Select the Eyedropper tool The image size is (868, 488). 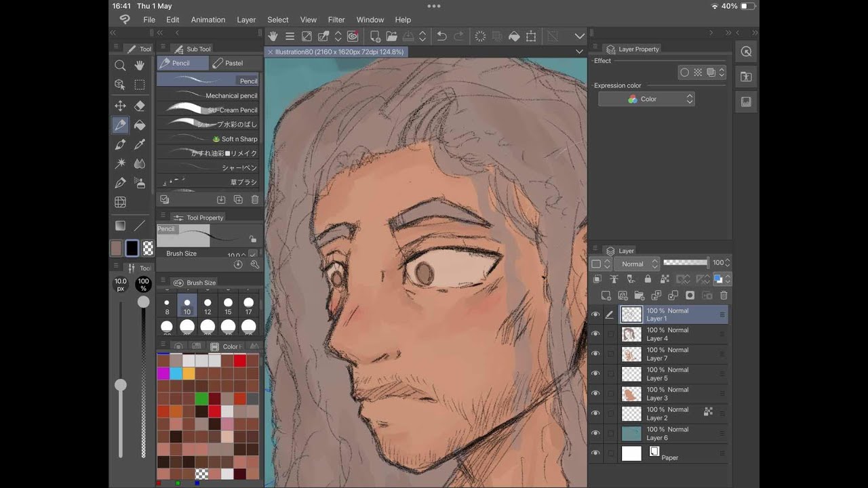coord(140,144)
